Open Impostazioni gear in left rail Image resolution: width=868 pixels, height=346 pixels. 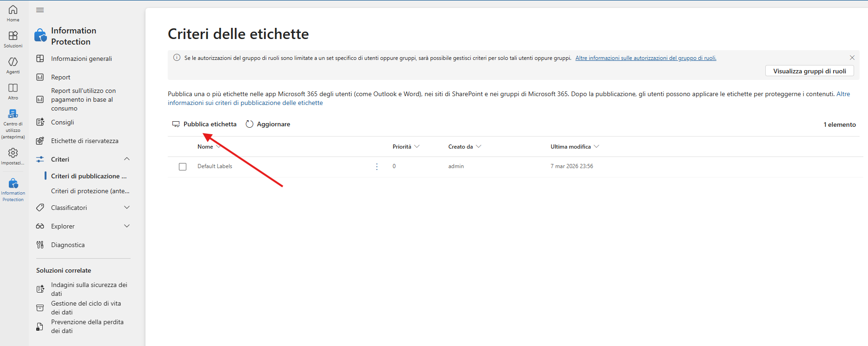pyautogui.click(x=13, y=152)
